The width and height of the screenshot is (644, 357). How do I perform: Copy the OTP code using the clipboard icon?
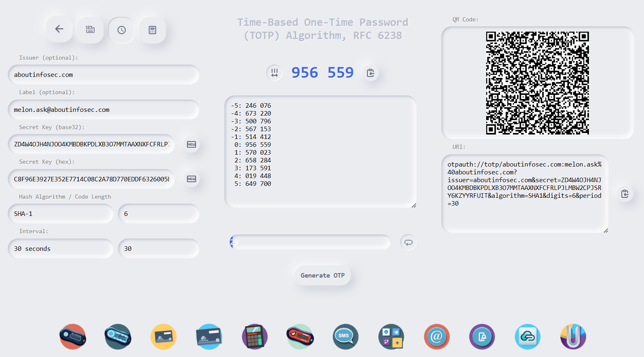click(x=370, y=72)
